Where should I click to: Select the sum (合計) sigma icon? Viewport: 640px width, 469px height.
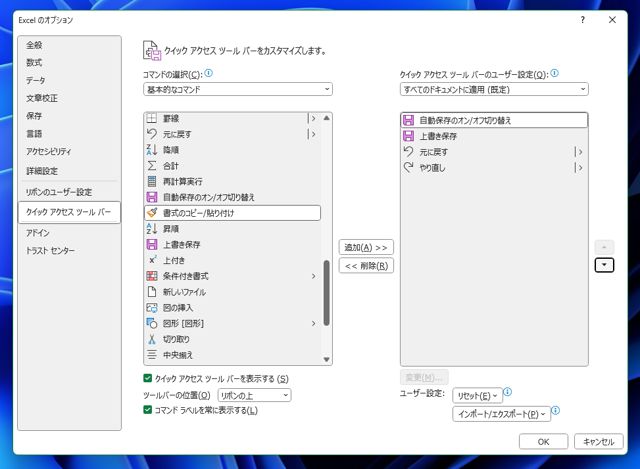152,166
